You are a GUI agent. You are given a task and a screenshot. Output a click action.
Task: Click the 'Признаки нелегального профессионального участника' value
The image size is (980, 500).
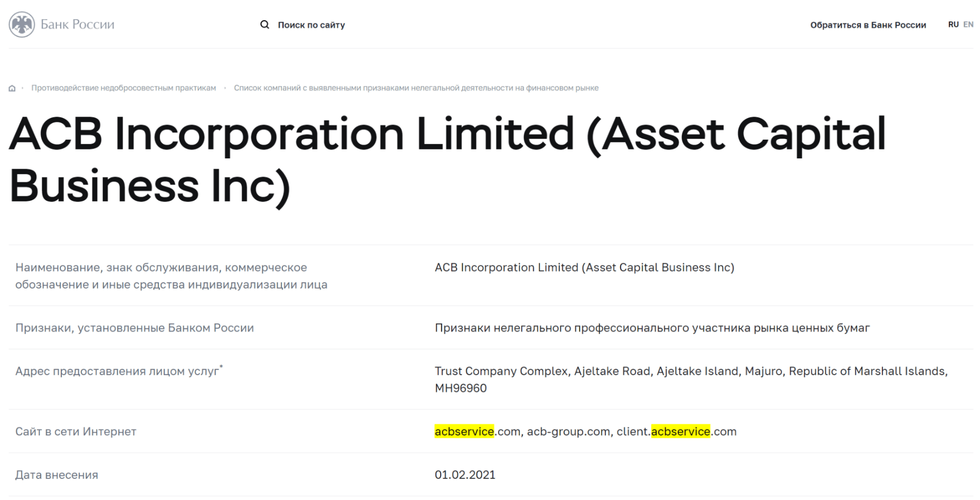(x=652, y=328)
